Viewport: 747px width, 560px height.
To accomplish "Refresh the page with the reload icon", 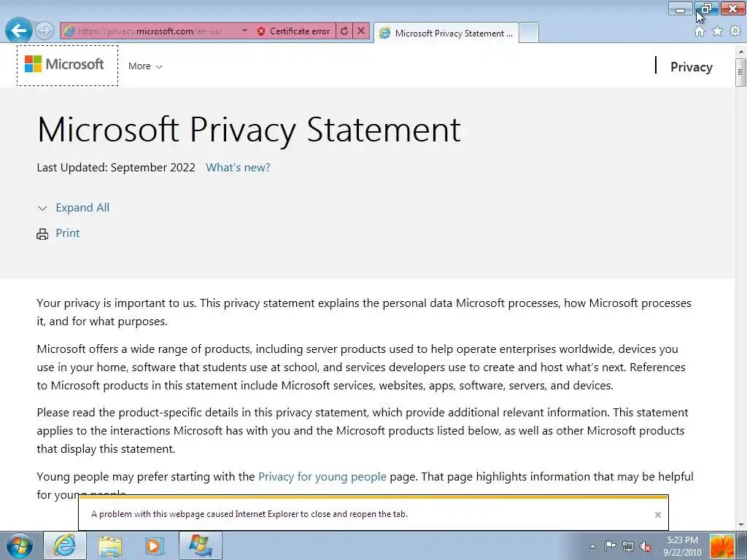I will 344,31.
